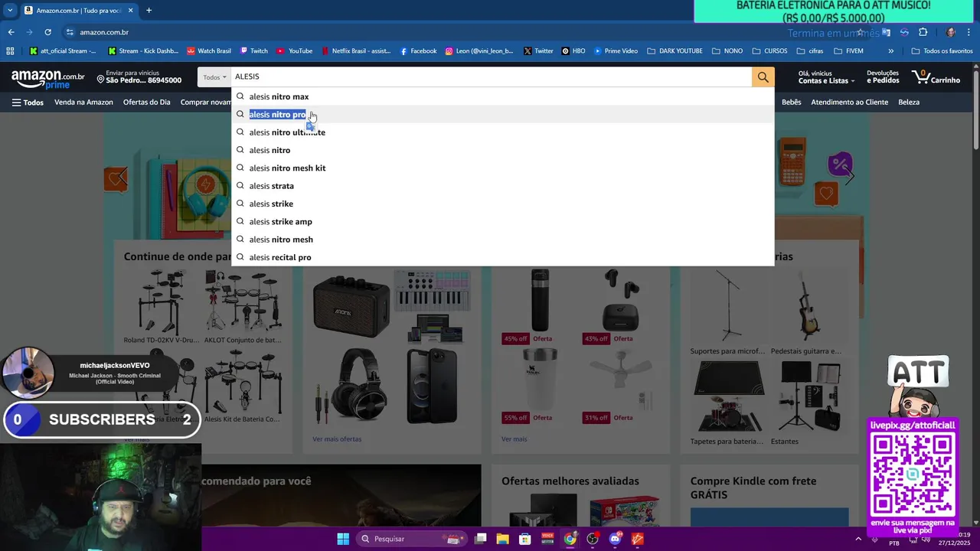
Task: Open the Stream - Kick Dashboard bookmark
Action: point(144,51)
